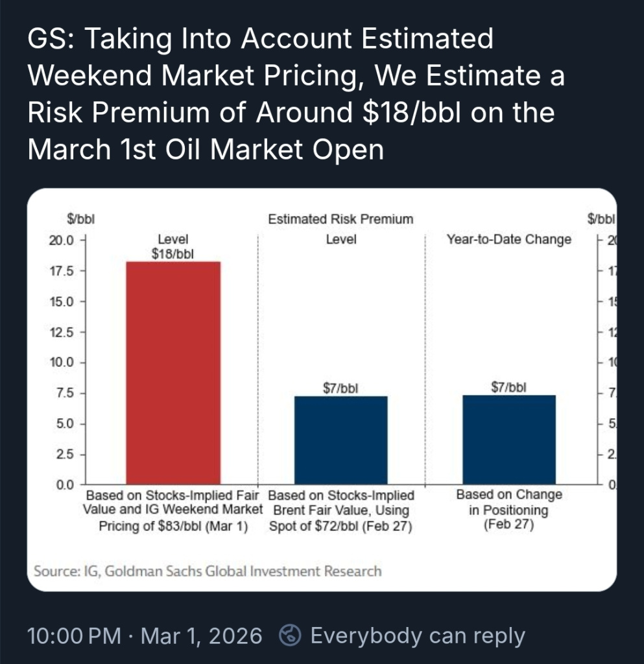Click the Goldman Sachs source line
Viewport: 644px width, 664px height.
208,571
